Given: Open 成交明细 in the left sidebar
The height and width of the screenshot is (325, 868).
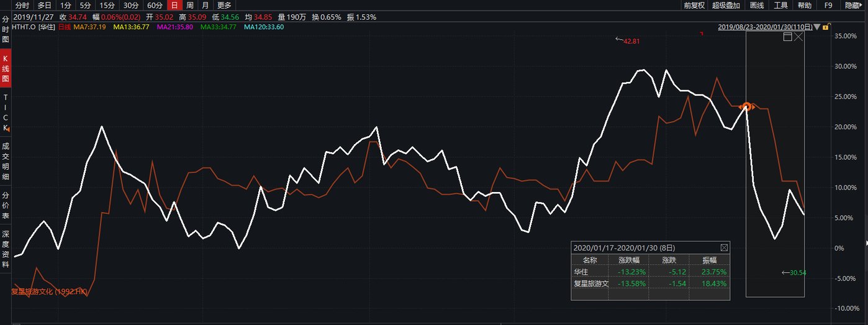Looking at the screenshot, I should [x=6, y=161].
